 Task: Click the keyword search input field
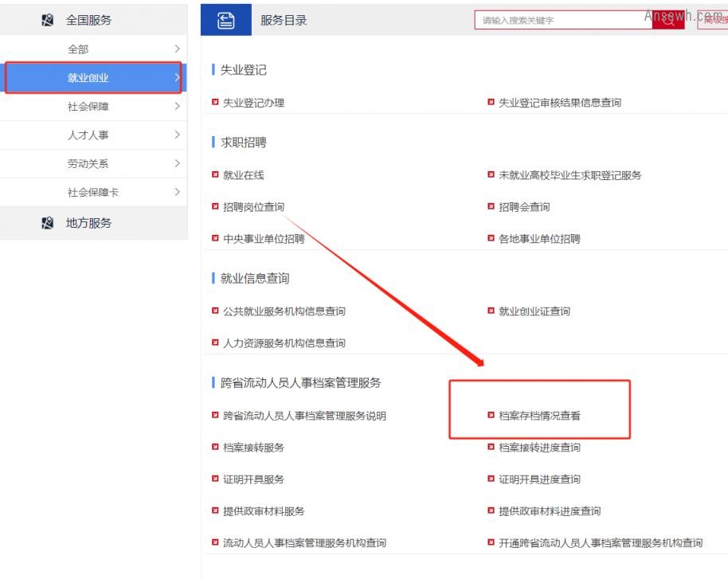click(x=562, y=21)
